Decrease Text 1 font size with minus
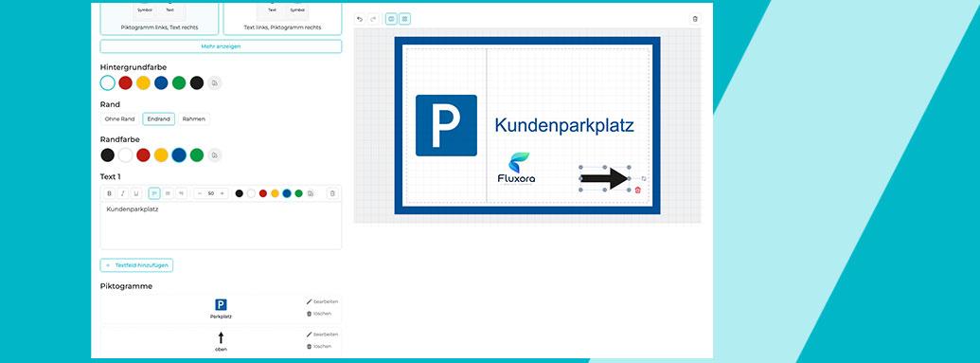 pyautogui.click(x=200, y=193)
